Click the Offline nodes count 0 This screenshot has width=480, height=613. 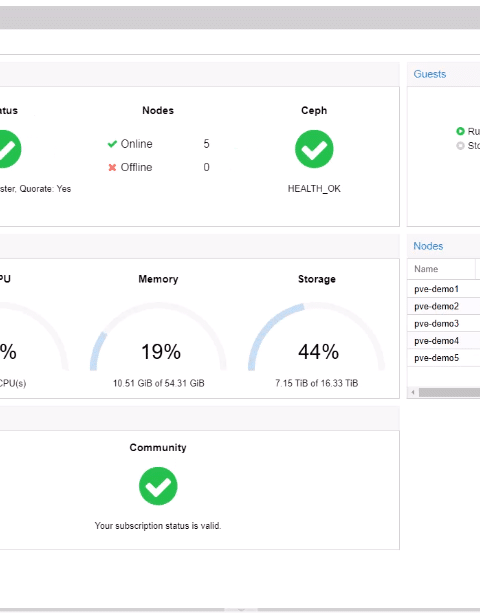click(x=206, y=167)
